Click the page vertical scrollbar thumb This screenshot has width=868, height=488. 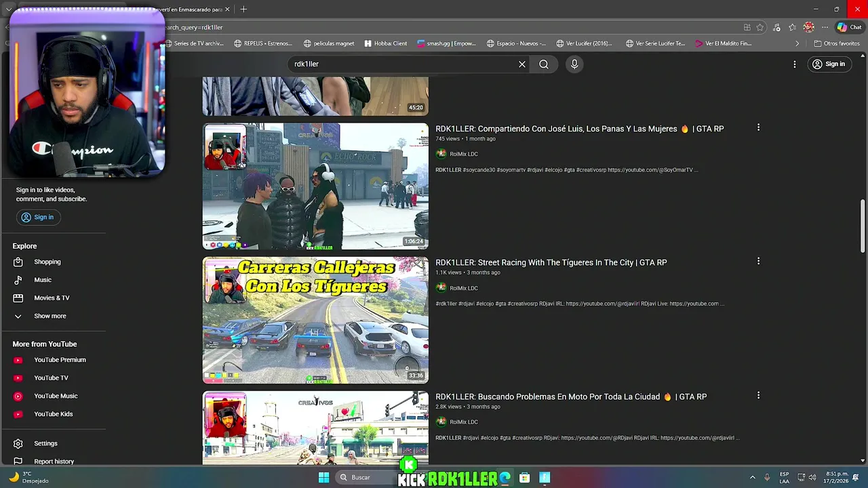[x=863, y=227]
